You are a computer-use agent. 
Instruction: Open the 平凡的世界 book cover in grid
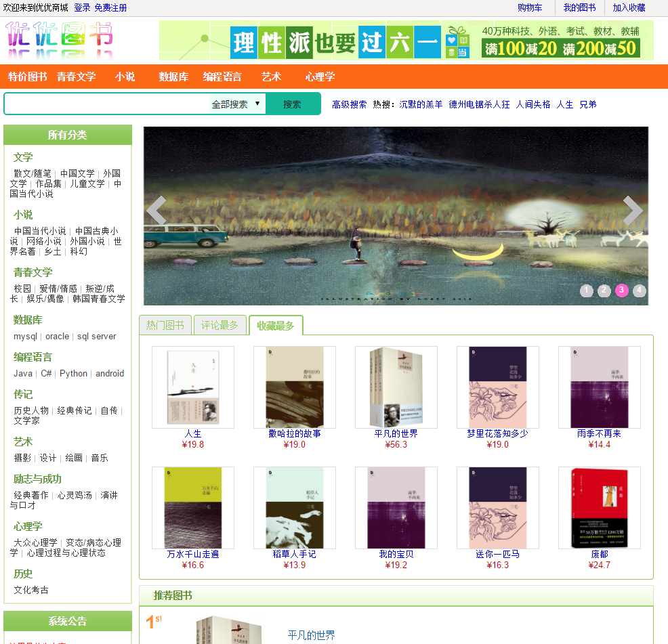click(396, 387)
